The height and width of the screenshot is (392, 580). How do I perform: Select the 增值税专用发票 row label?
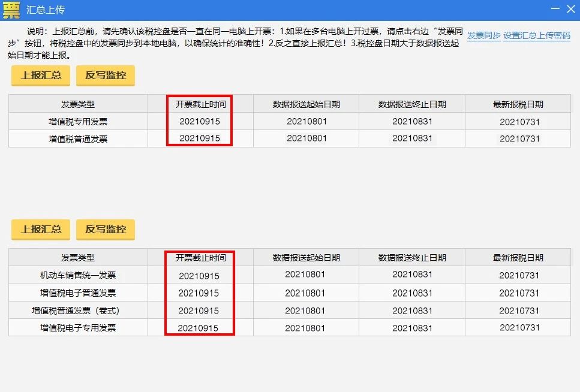[x=78, y=122]
